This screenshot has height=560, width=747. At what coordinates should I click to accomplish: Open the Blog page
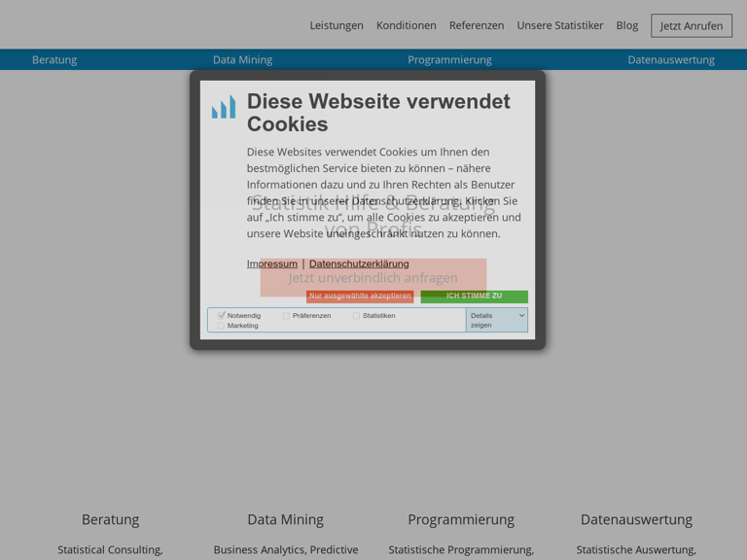tap(627, 25)
